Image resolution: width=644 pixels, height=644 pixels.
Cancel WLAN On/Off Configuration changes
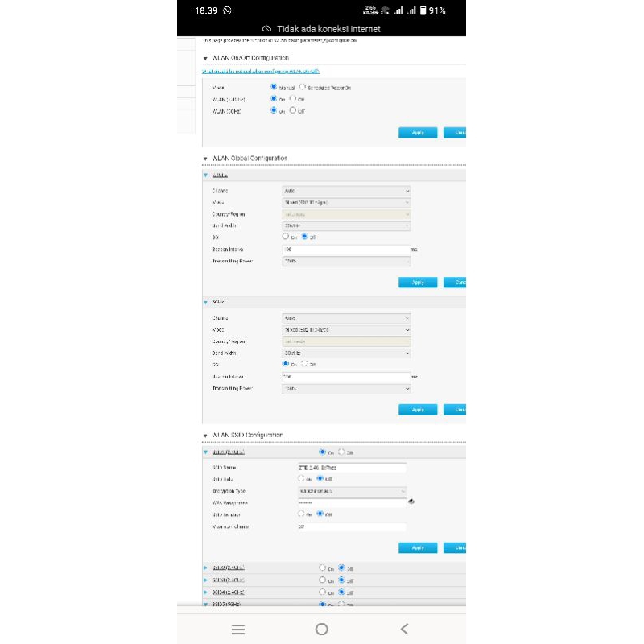[455, 133]
